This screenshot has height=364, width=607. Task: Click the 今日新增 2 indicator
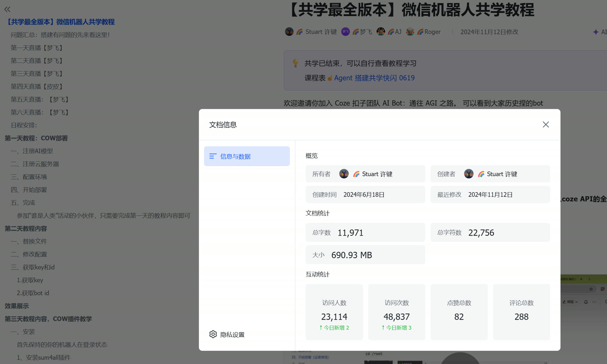[x=334, y=328]
